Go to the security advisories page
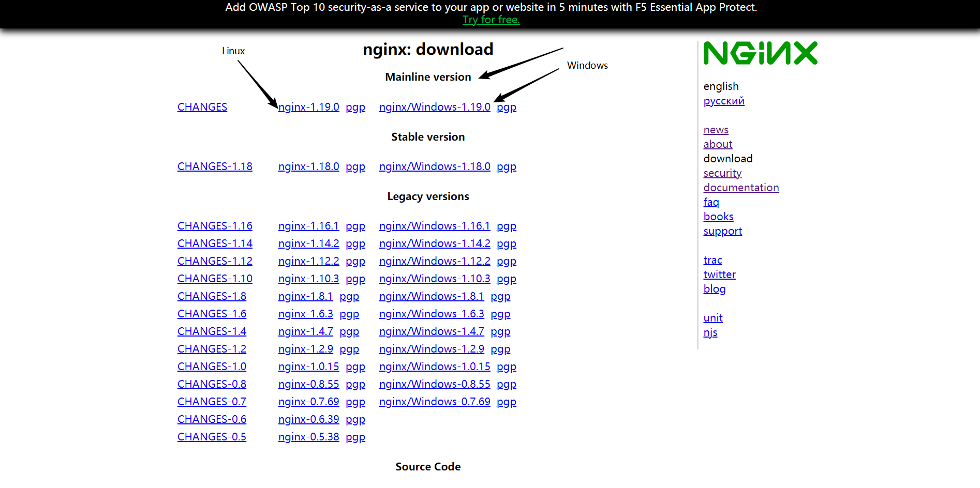 (x=722, y=173)
